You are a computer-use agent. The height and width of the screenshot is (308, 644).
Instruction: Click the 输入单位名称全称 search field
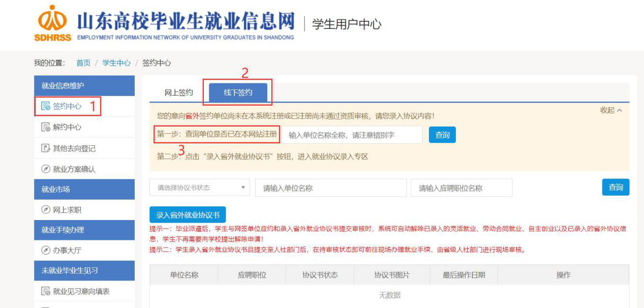[x=352, y=135]
